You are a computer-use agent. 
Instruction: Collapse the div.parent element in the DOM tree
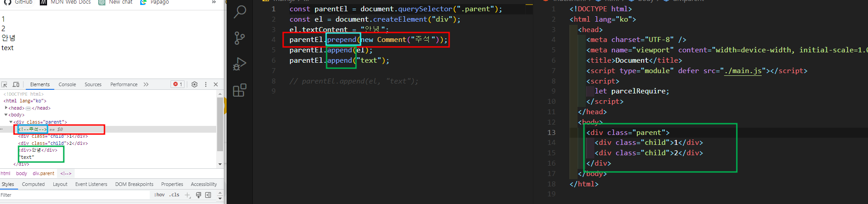tap(11, 122)
